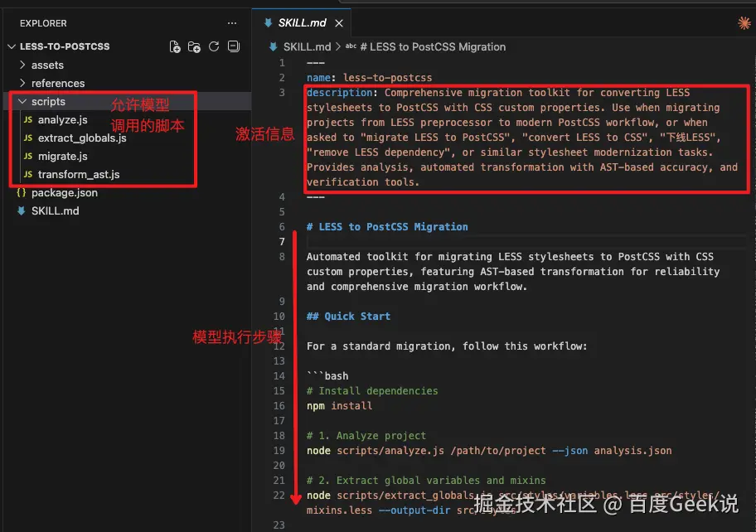
Task: Open migrate.js in the file tree
Action: 63,157
